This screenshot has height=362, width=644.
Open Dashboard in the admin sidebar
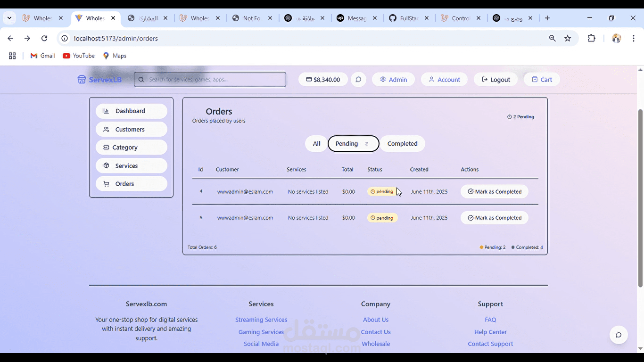(x=132, y=111)
